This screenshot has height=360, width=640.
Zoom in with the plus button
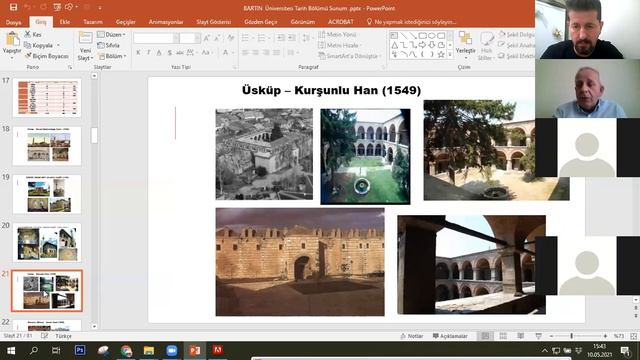coord(605,336)
